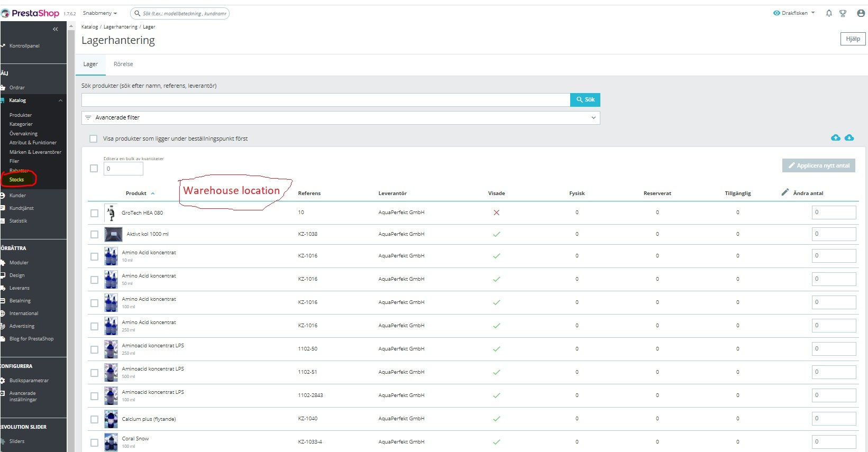The image size is (868, 452).
Task: Collapse sidebar with double-chevron icon
Action: (55, 29)
